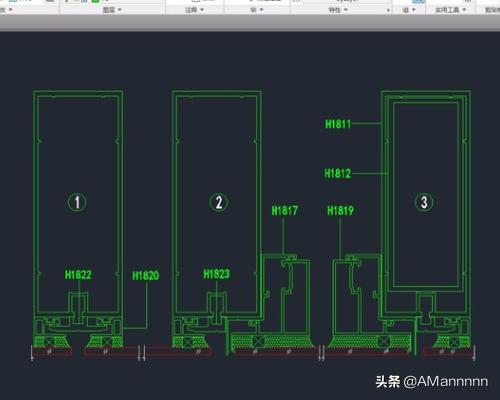Screen dimensions: 500x400
Task: Select the circled number 3 marker
Action: [x=424, y=202]
